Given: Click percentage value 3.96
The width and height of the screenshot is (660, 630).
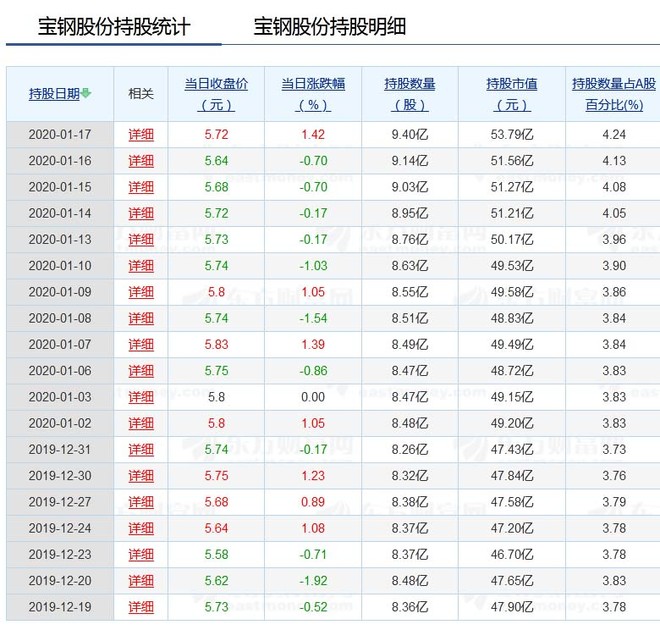Looking at the screenshot, I should (x=614, y=239).
